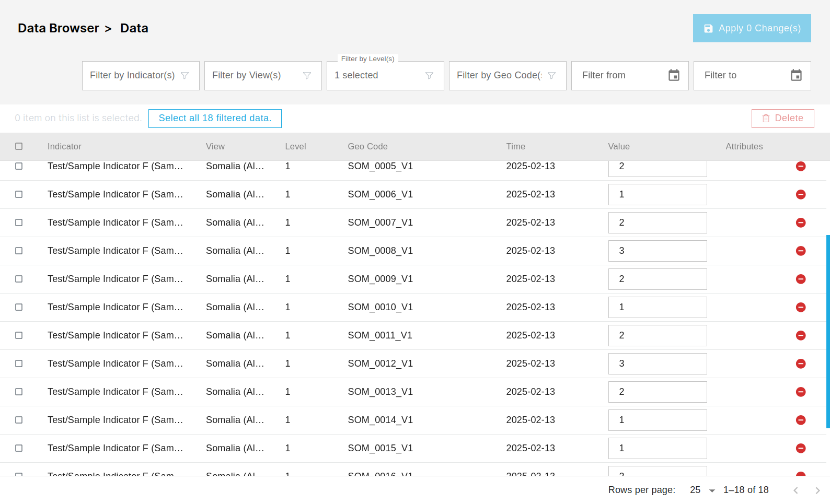Check the SOM_0010_V1 row checkbox
The height and width of the screenshot is (504, 830).
[x=19, y=307]
